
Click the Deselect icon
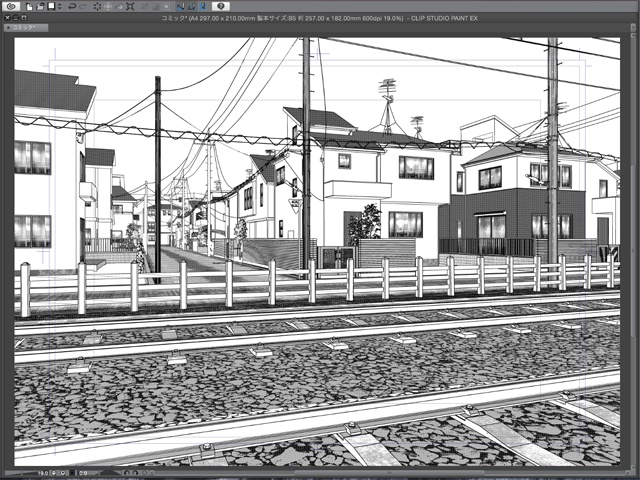coord(145,7)
